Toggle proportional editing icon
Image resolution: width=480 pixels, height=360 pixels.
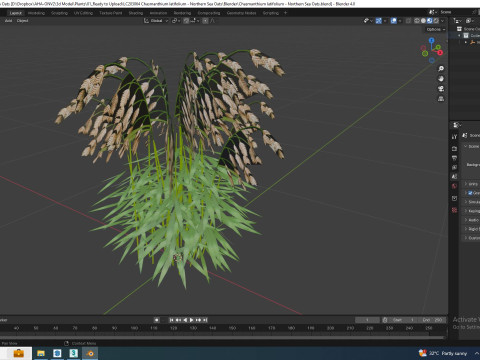click(205, 21)
